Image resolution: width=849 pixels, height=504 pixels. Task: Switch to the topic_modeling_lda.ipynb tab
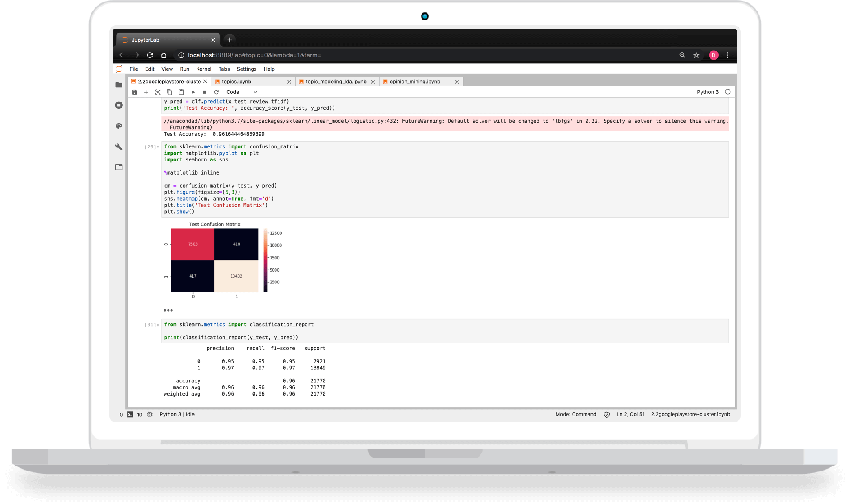(336, 82)
